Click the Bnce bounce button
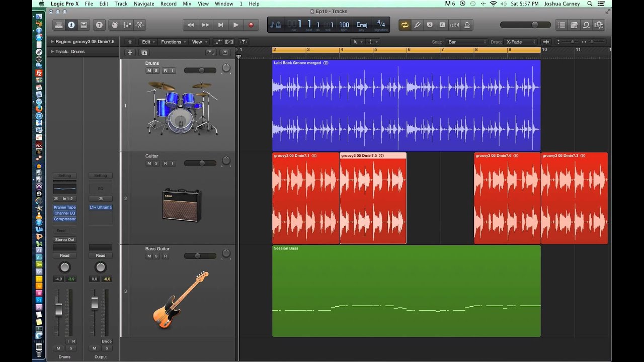The width and height of the screenshot is (644, 362). click(107, 341)
